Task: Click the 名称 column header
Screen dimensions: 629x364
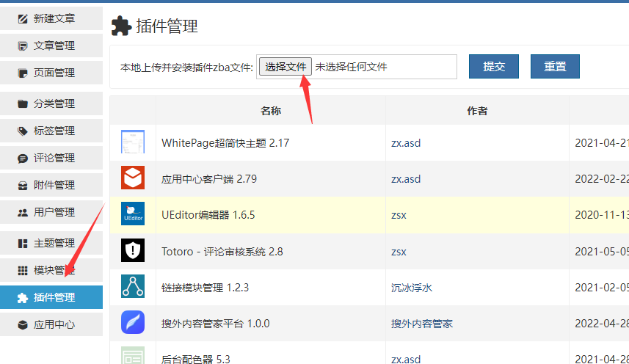Action: pos(271,111)
